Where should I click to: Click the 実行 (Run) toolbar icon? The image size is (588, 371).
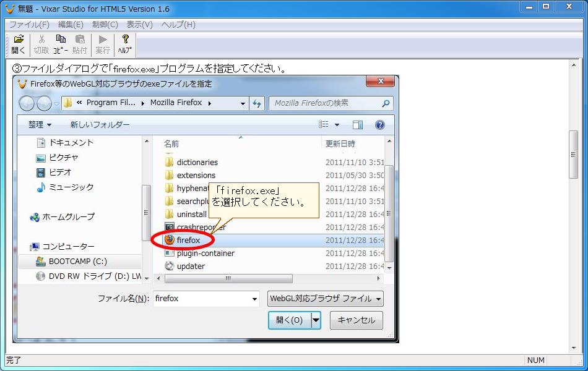coord(102,43)
